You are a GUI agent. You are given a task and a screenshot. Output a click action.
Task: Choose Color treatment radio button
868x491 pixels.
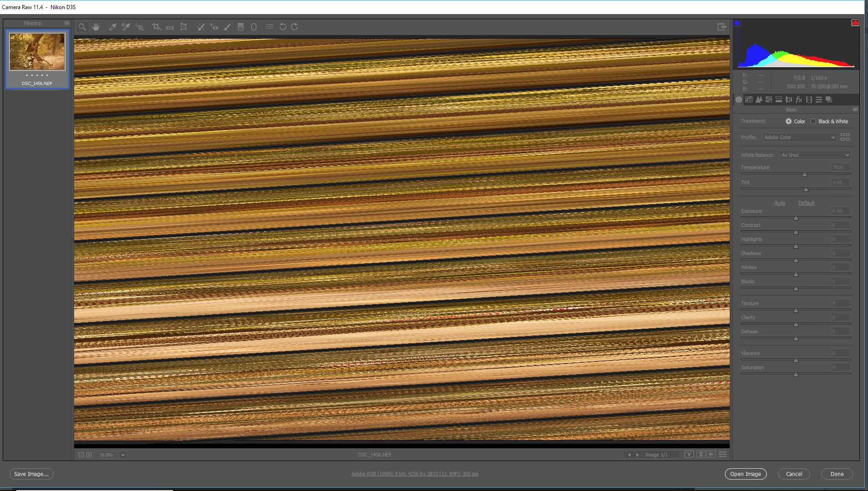(x=788, y=121)
